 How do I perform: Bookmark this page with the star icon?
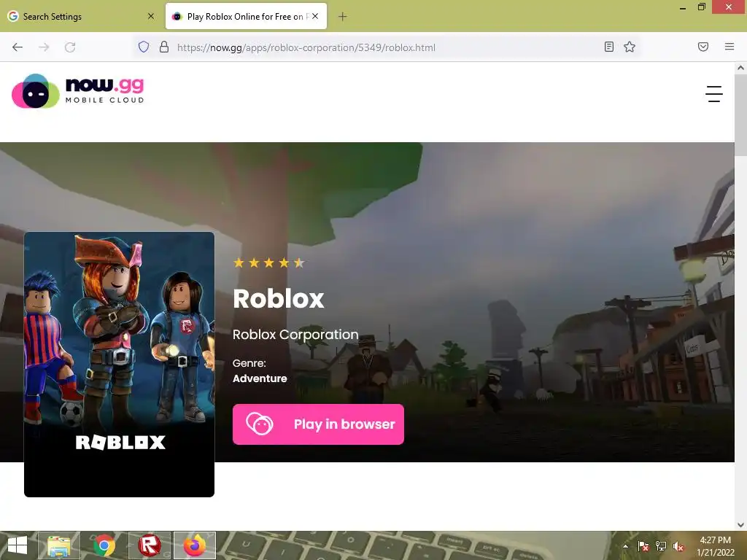click(630, 47)
